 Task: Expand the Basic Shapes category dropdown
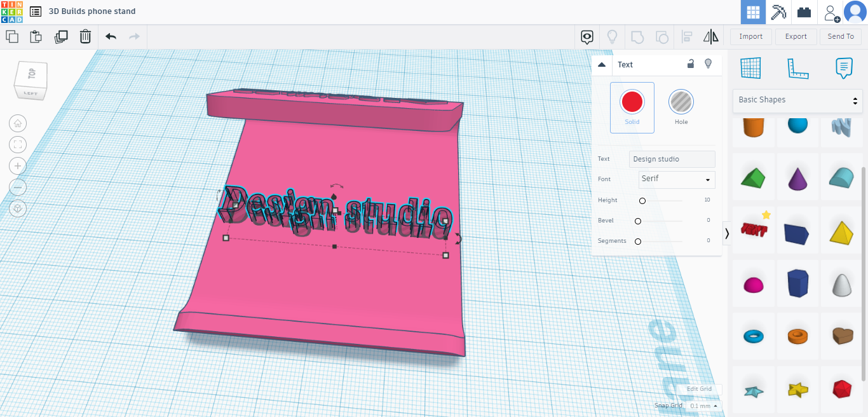pyautogui.click(x=797, y=100)
